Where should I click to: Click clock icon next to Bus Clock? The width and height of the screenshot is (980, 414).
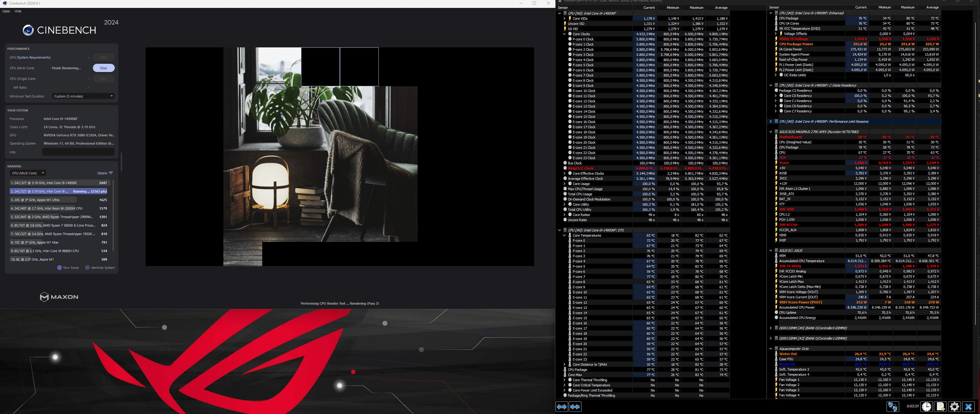click(565, 163)
